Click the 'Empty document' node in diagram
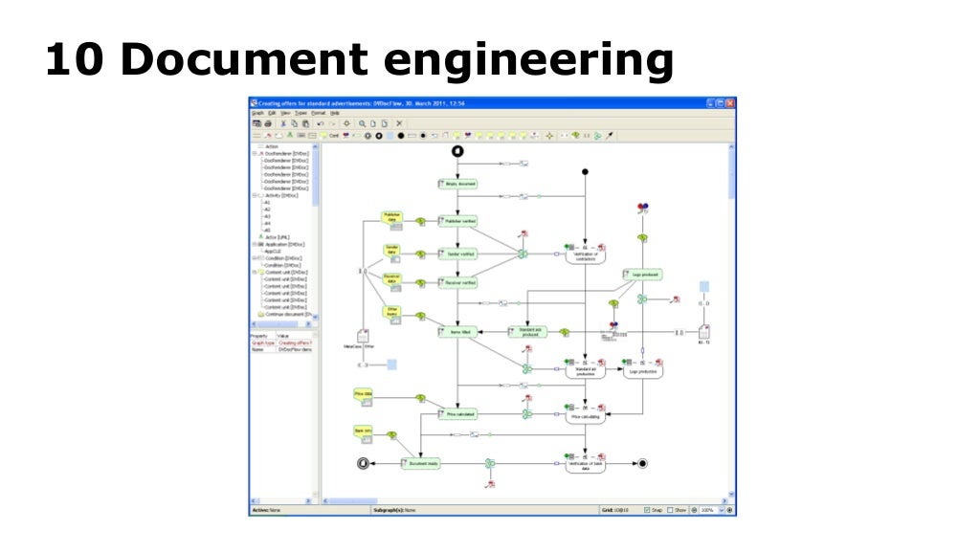 click(457, 184)
